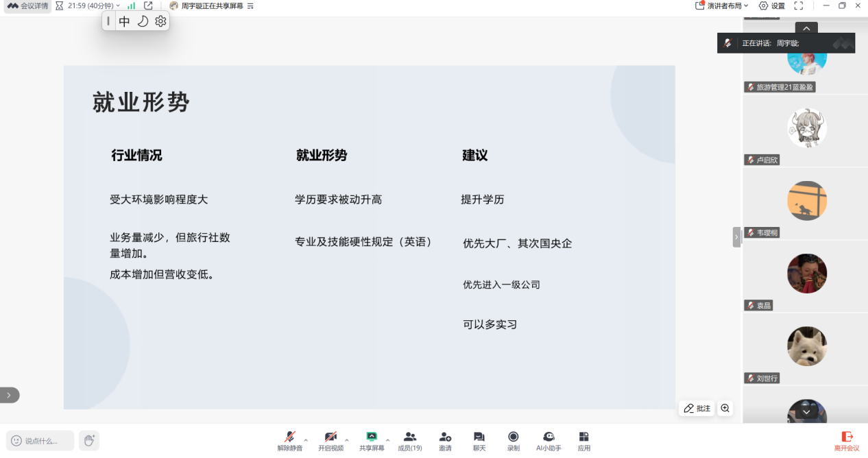Toggle the moon icon in input method bar
868x458 pixels.
143,21
